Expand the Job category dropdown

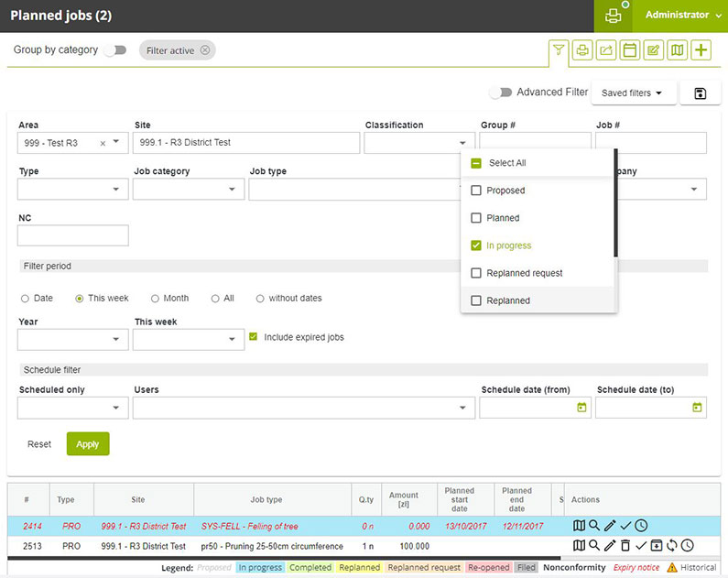pyautogui.click(x=188, y=190)
